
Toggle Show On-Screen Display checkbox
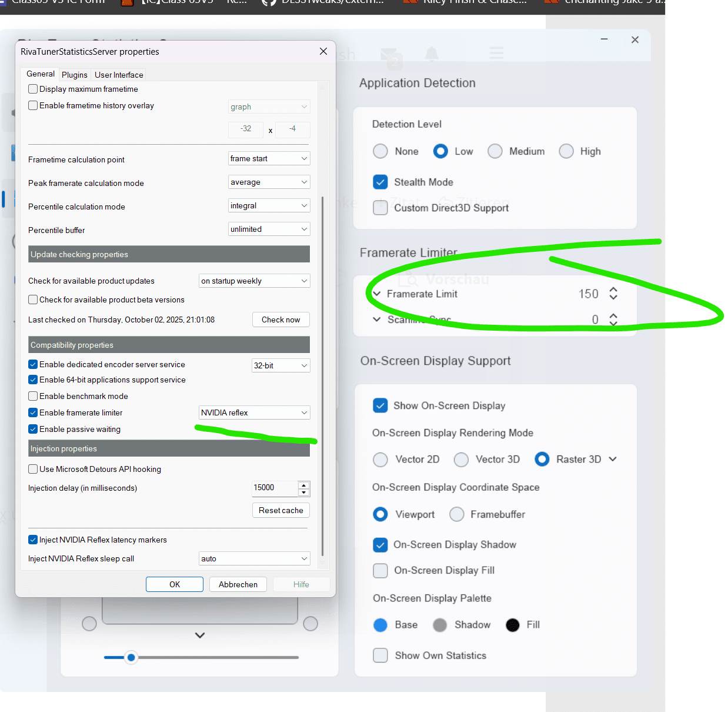coord(380,405)
